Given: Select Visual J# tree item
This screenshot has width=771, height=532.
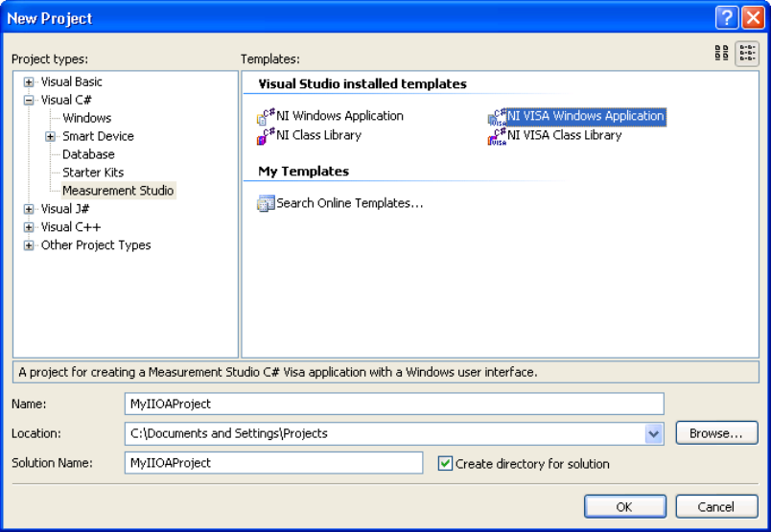Looking at the screenshot, I should [65, 209].
